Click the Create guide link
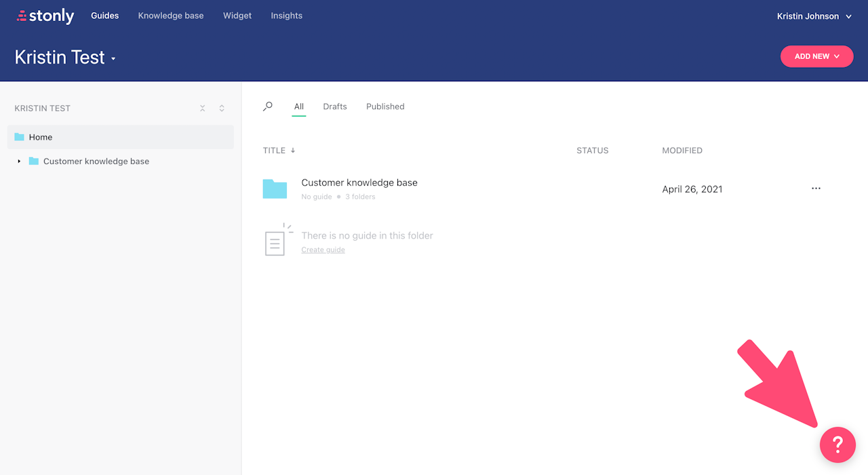This screenshot has height=475, width=868. click(x=323, y=250)
